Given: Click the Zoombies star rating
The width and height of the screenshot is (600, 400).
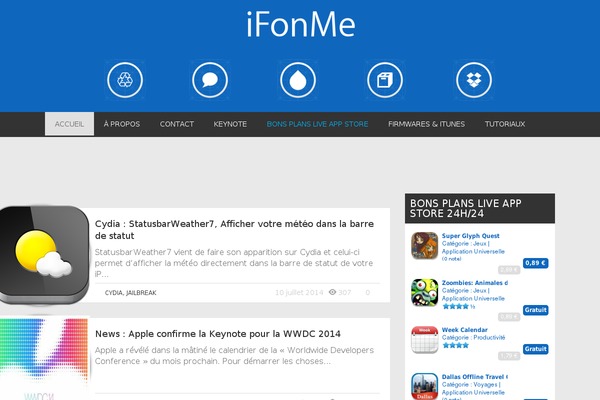Looking at the screenshot, I should [458, 306].
